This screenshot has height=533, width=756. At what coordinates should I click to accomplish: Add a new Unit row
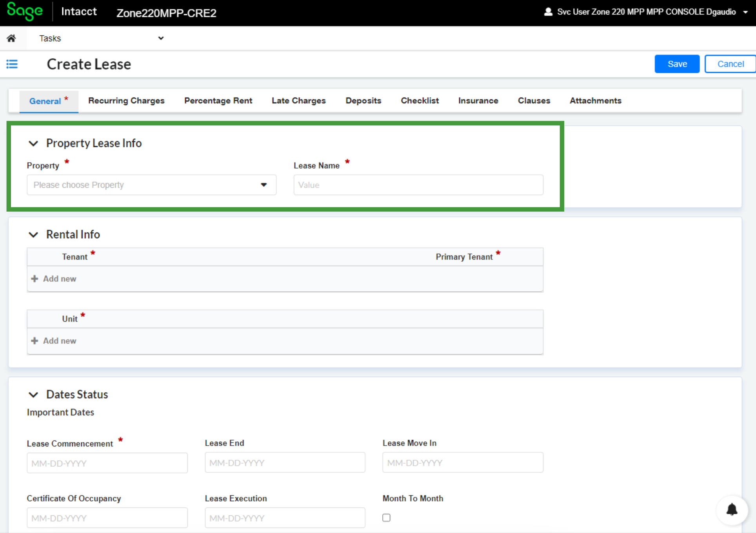click(54, 341)
